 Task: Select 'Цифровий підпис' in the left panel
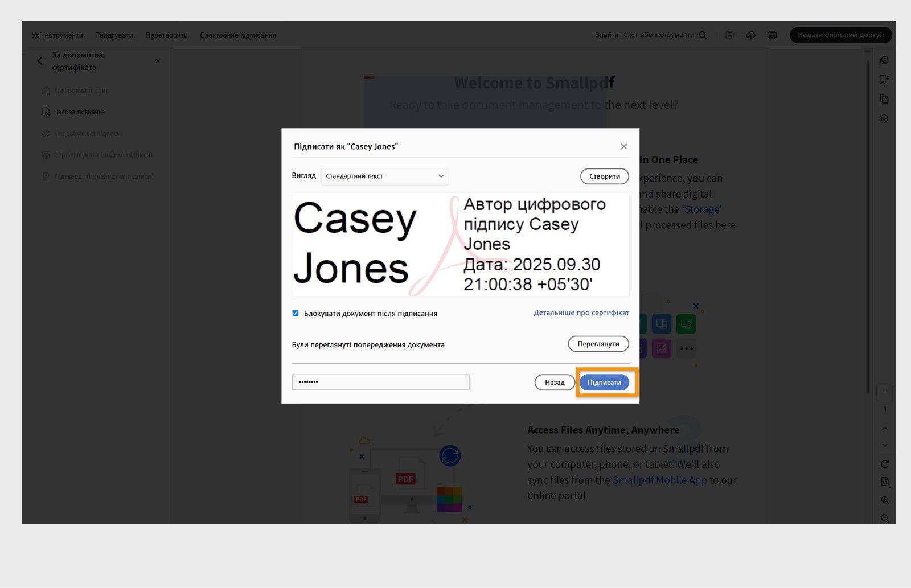75,91
